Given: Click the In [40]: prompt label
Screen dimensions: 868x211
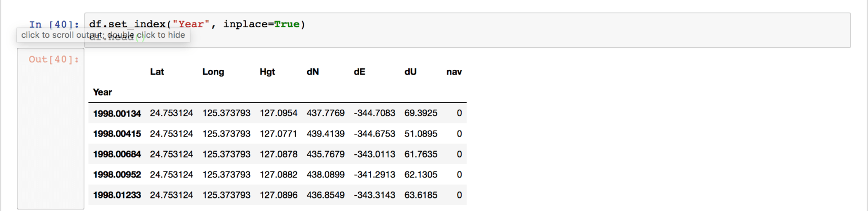Looking at the screenshot, I should pyautogui.click(x=54, y=25).
